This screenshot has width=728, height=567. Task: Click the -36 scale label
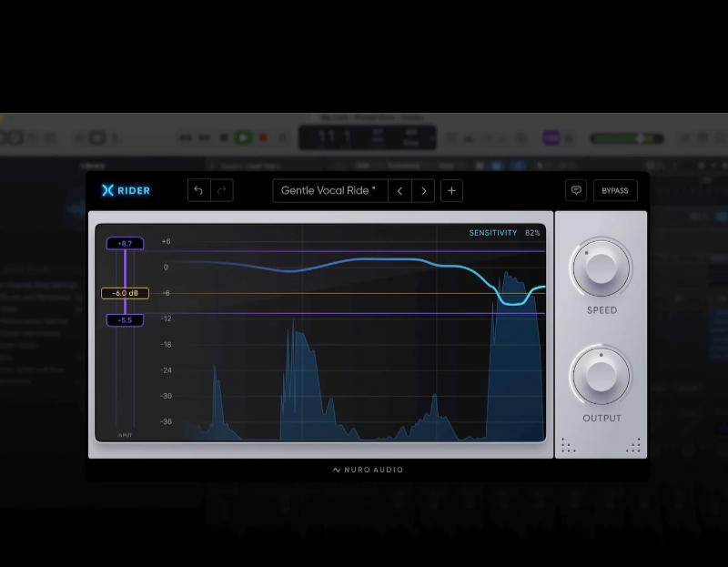pos(166,421)
